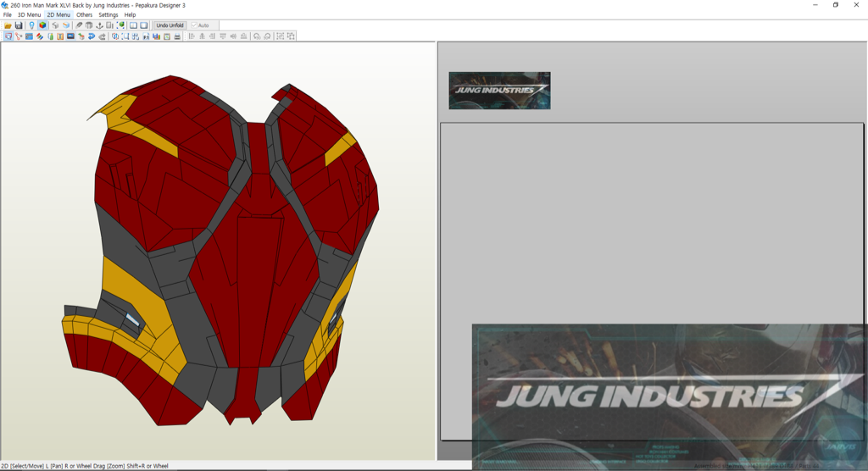
Task: Click the gray curved arrow icon
Action: click(103, 36)
